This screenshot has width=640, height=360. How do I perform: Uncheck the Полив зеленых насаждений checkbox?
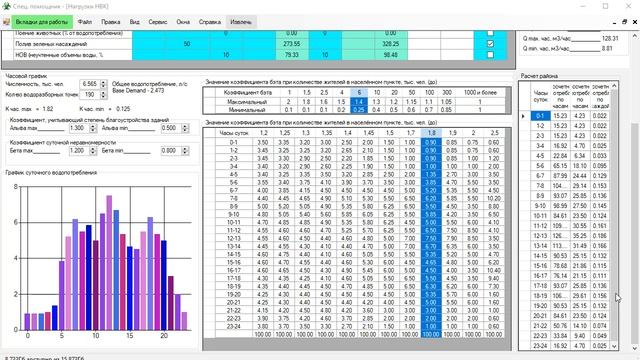490,44
